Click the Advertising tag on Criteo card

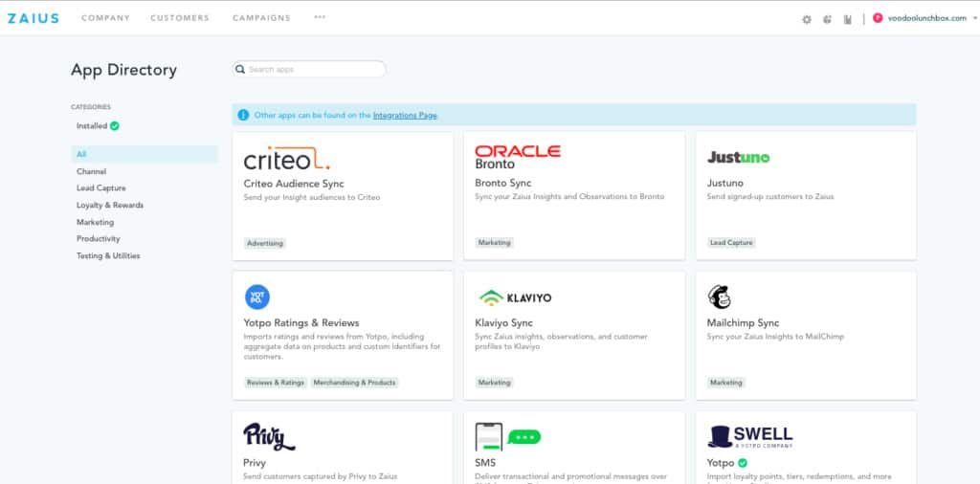tap(265, 243)
